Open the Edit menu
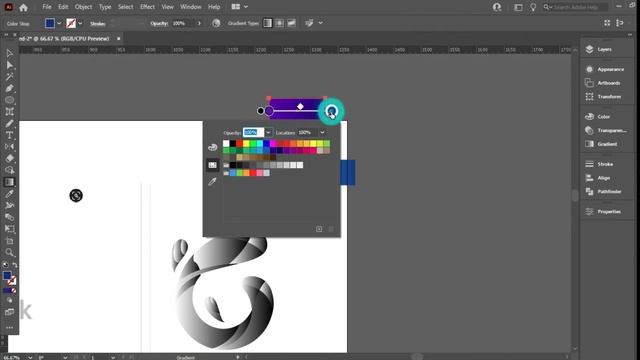Viewport: 640px width, 360px height. 63,7
